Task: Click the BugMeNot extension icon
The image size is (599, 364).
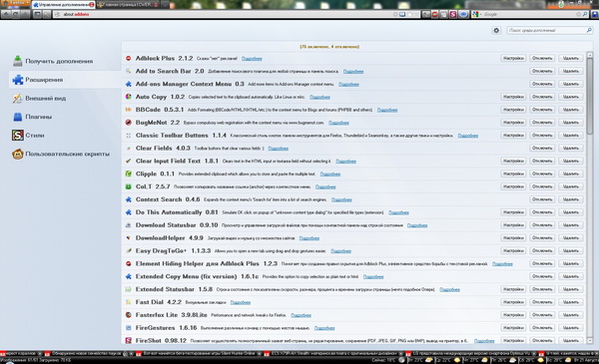Action: pos(129,123)
